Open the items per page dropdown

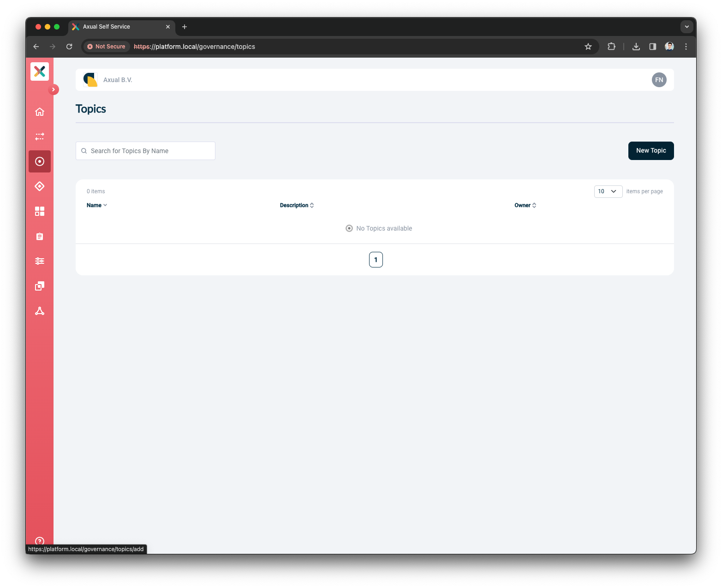point(608,191)
